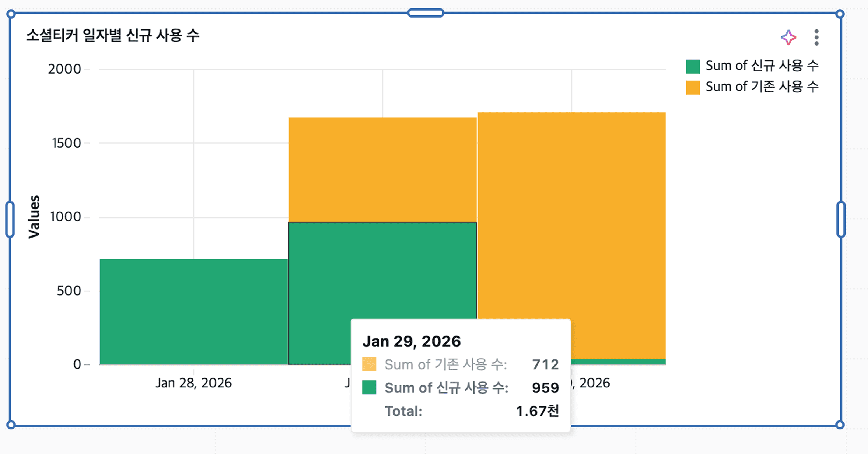Image resolution: width=868 pixels, height=454 pixels.
Task: Click the chart title 소셜티커 일자별 신규 사용 수
Action: point(113,35)
